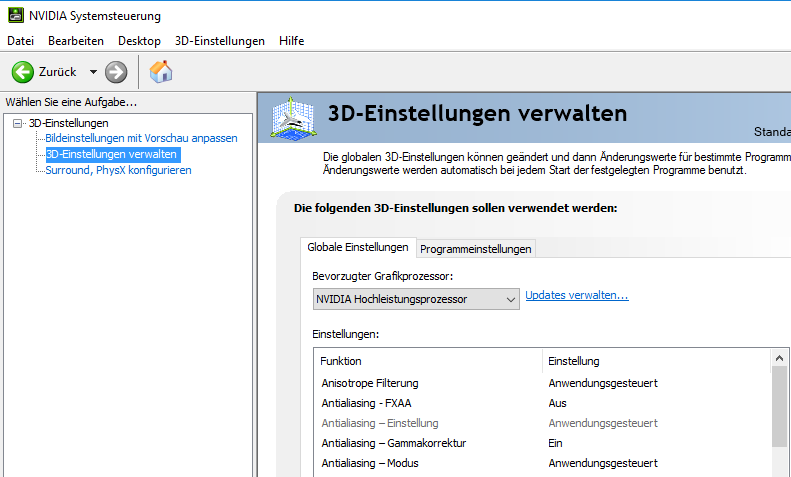Click the NVIDIA Systemsteuerung title bar icon
The height and width of the screenshot is (477, 791).
(16, 15)
